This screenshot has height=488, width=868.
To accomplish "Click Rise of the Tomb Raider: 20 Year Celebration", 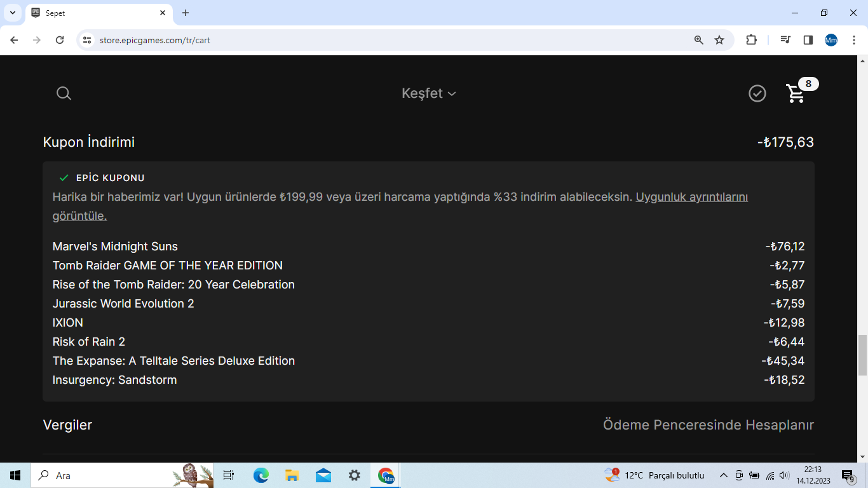I will point(173,285).
